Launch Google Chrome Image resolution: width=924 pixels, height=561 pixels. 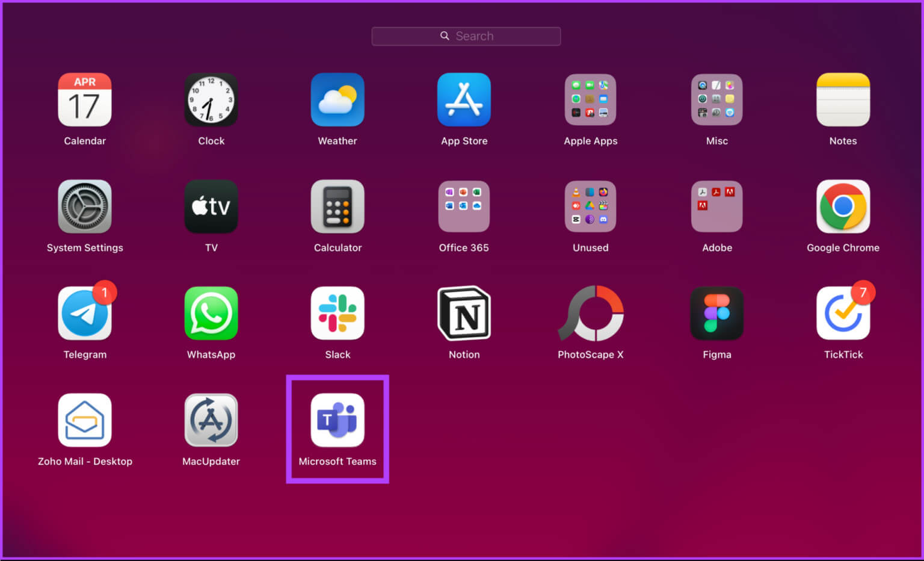pyautogui.click(x=843, y=206)
